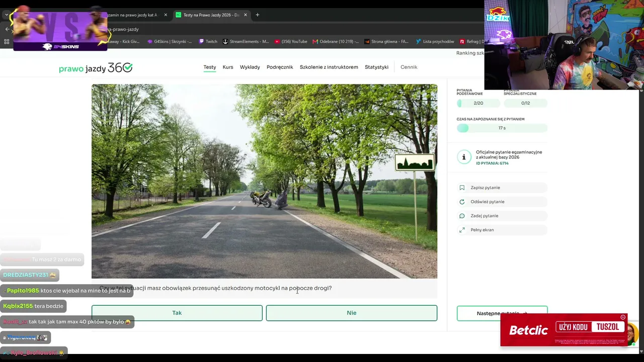Click the Następne pytanie button
644x362 pixels.
click(502, 313)
